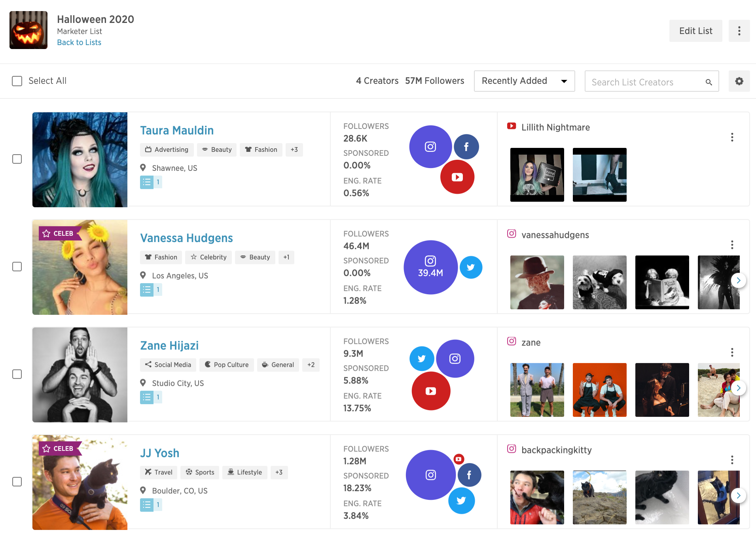Expand JJ Yosh's +3 more tags
Screen dimensions: 756x537
click(x=279, y=472)
